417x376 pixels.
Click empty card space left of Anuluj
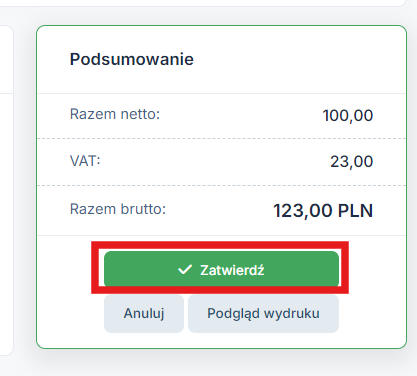tap(70, 313)
